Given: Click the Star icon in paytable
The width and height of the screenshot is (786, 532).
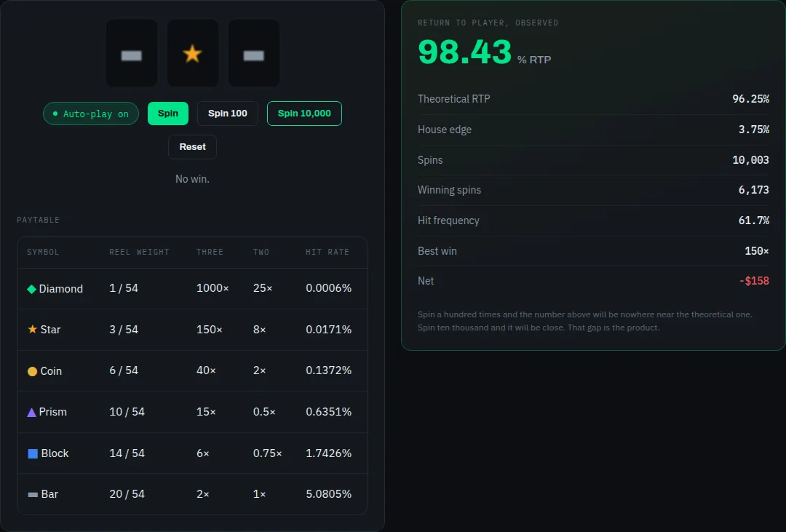Looking at the screenshot, I should 33,329.
